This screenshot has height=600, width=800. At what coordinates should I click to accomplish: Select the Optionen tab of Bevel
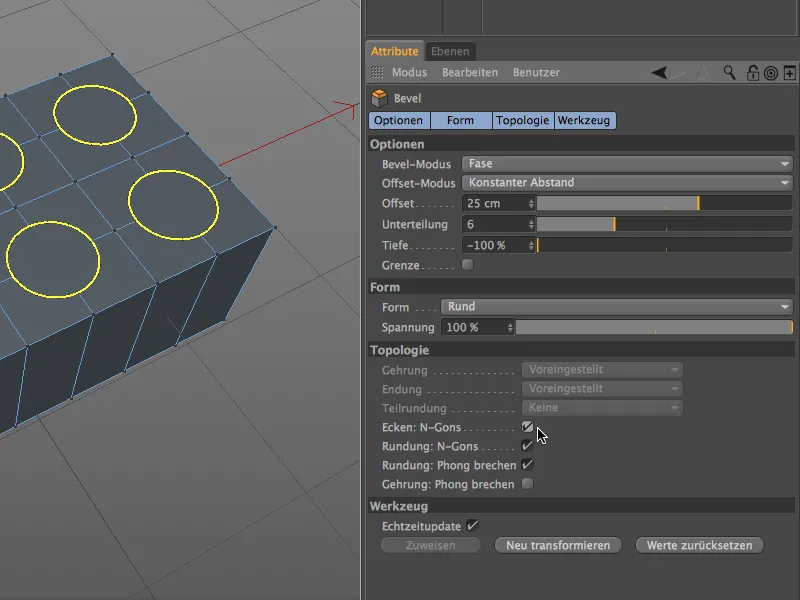click(x=399, y=120)
